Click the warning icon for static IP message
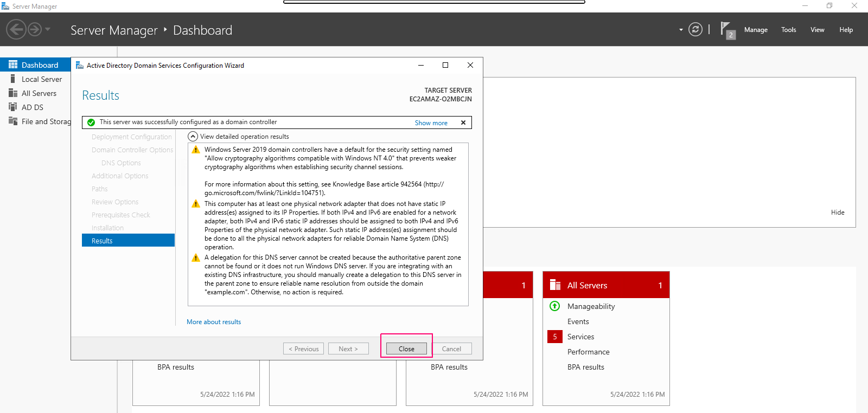The width and height of the screenshot is (868, 413). tap(196, 204)
